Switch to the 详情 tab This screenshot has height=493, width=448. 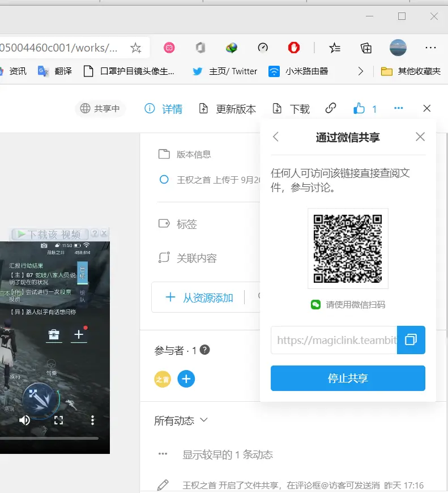pos(163,109)
